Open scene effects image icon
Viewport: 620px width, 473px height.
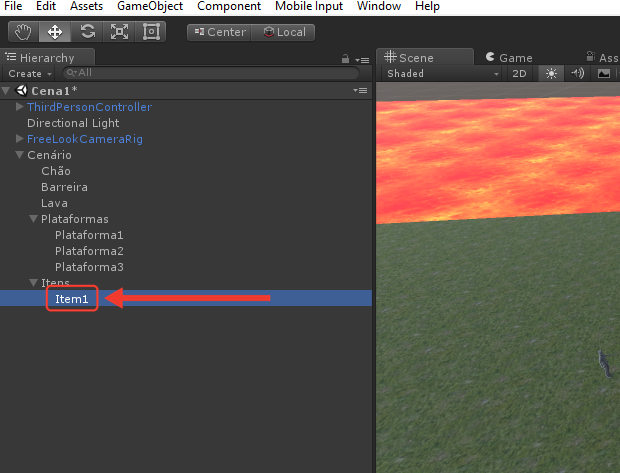tap(604, 74)
